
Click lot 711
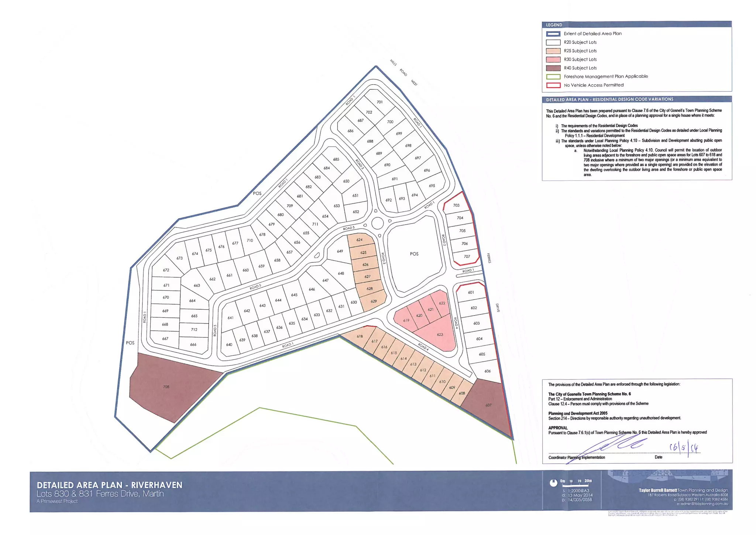coord(315,224)
